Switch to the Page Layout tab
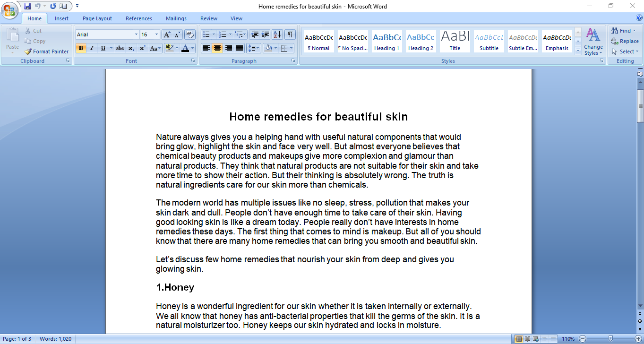Image resolution: width=644 pixels, height=344 pixels. point(97,18)
